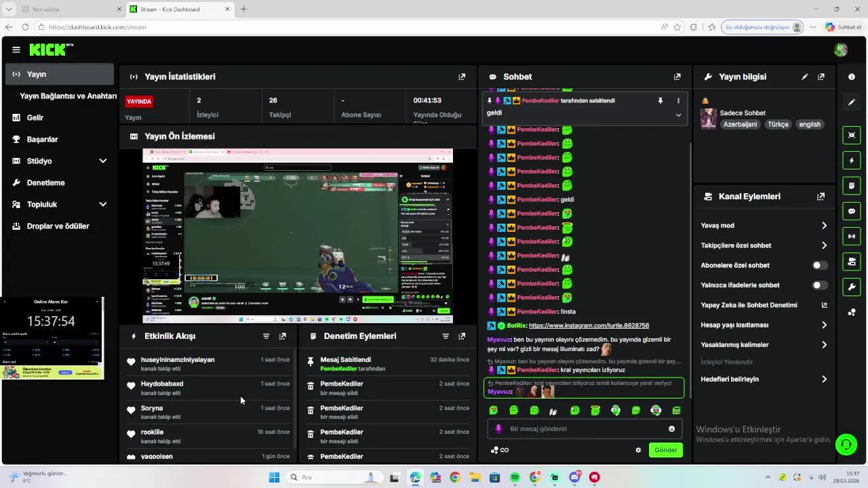Open Denetleme sidebar menu item
Image resolution: width=868 pixels, height=488 pixels.
60,183
